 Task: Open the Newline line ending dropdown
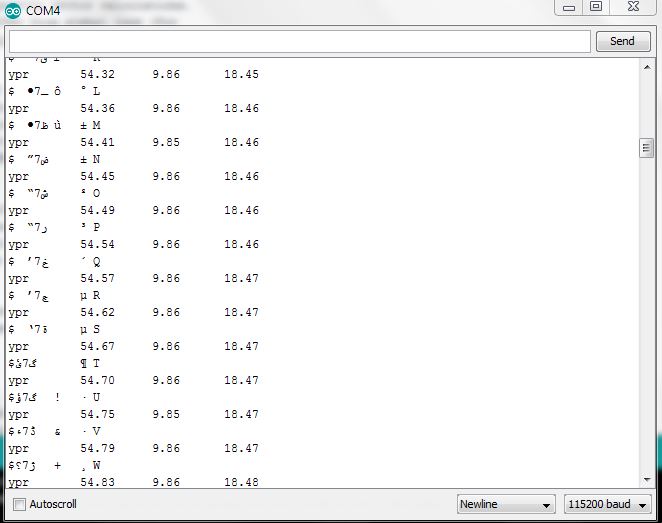coord(506,504)
